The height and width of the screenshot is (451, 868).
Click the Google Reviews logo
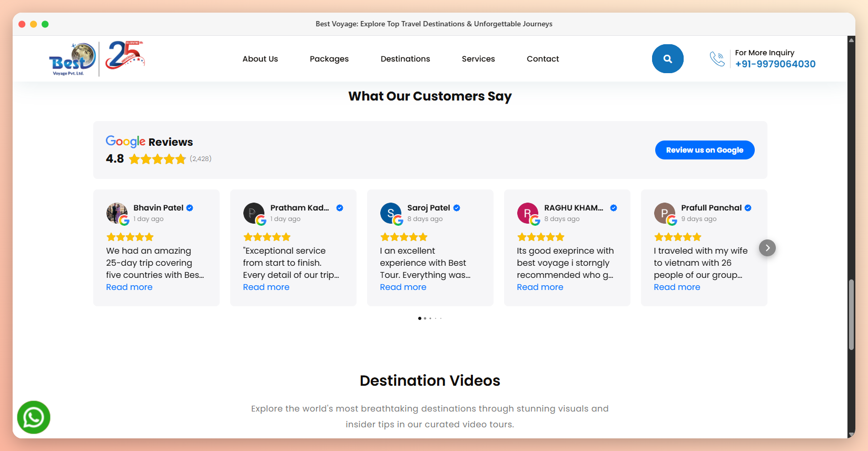[126, 142]
